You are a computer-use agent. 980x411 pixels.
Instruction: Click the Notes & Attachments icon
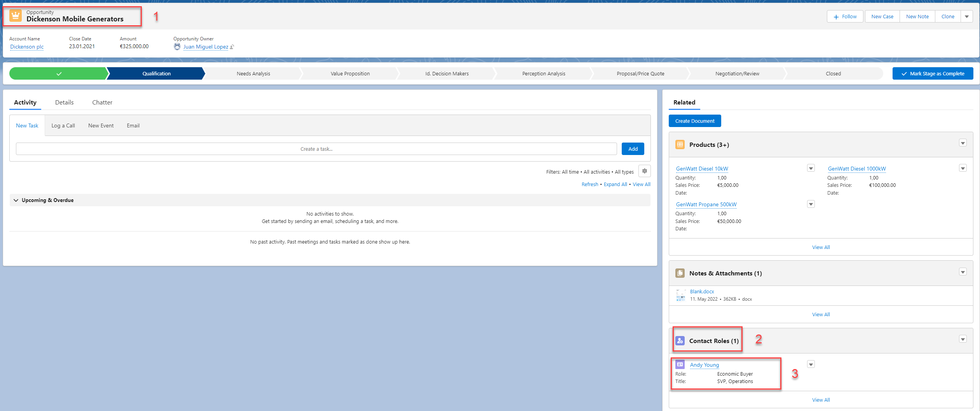coord(680,273)
